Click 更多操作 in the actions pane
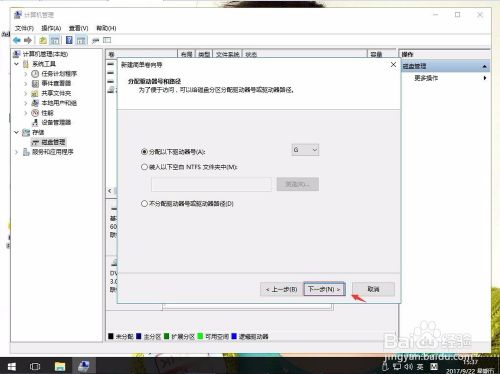Screen dimensions: 500x374 [x=426, y=78]
